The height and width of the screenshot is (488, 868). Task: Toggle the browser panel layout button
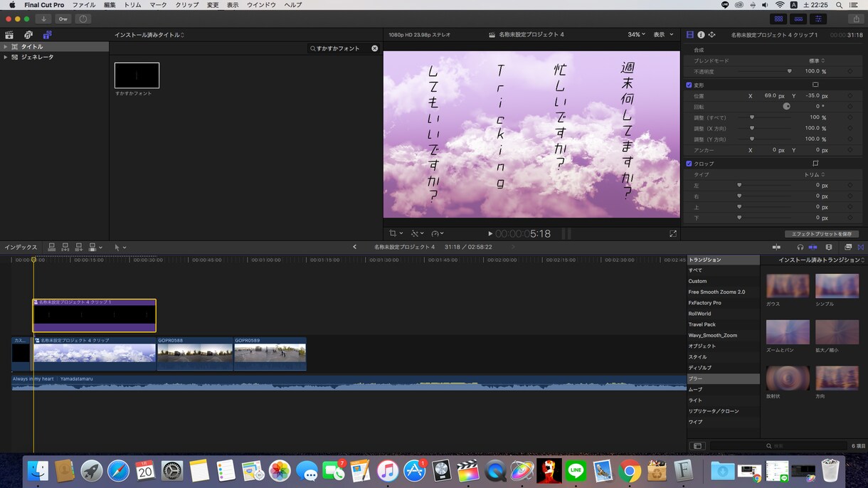[778, 19]
